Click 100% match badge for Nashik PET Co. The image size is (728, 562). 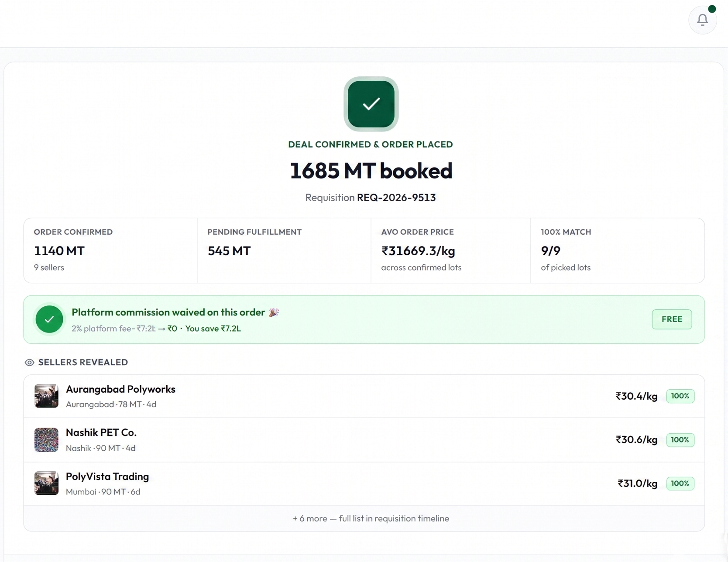[680, 439]
